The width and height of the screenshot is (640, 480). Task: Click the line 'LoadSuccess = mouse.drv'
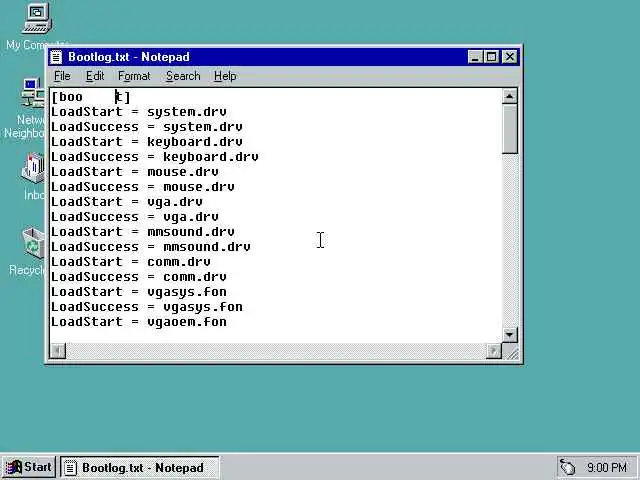pyautogui.click(x=143, y=187)
